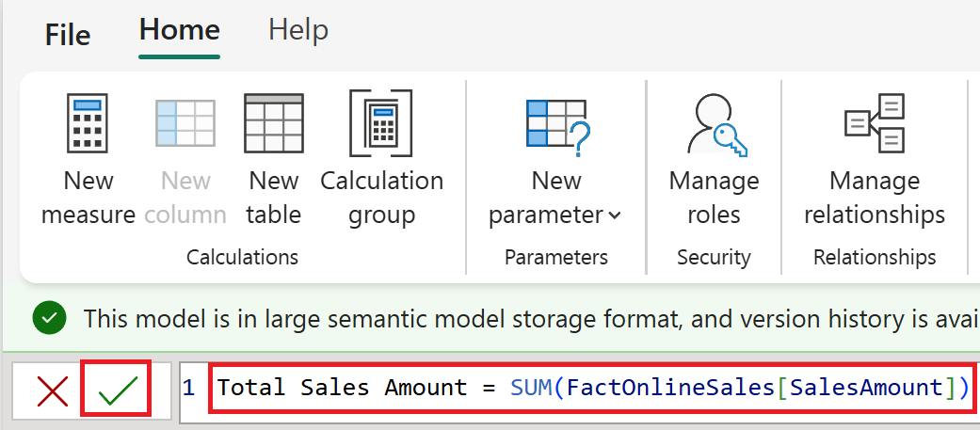Expand the New parameter dropdown arrow
Screen dimensions: 980x430
(x=615, y=215)
